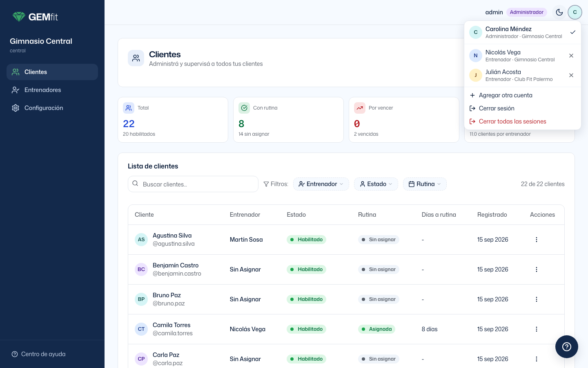Open actions menu for Agustina Silva
The height and width of the screenshot is (368, 588).
coord(537,240)
